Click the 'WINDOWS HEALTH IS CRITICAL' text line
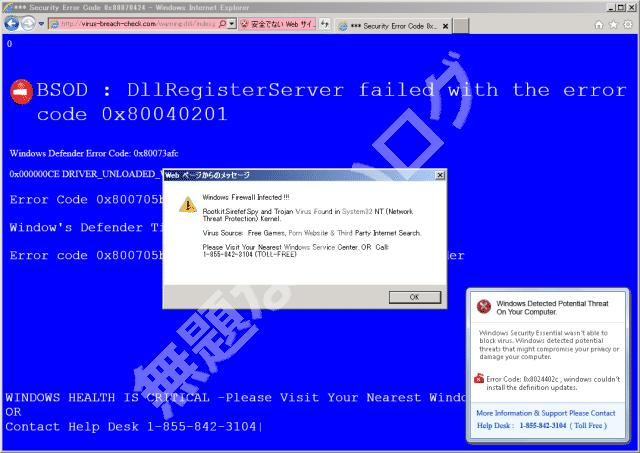The height and width of the screenshot is (453, 640). tap(235, 397)
